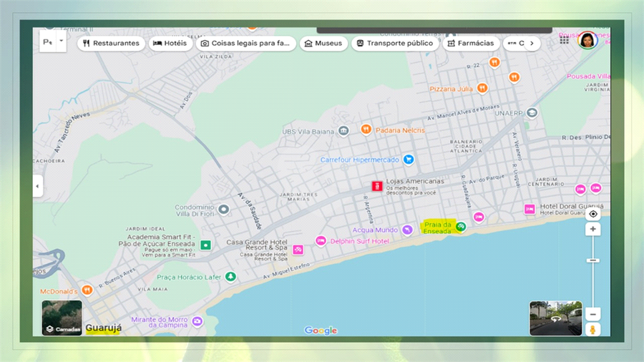
Task: Expand the collapsed side panel arrow
Action: tap(37, 186)
